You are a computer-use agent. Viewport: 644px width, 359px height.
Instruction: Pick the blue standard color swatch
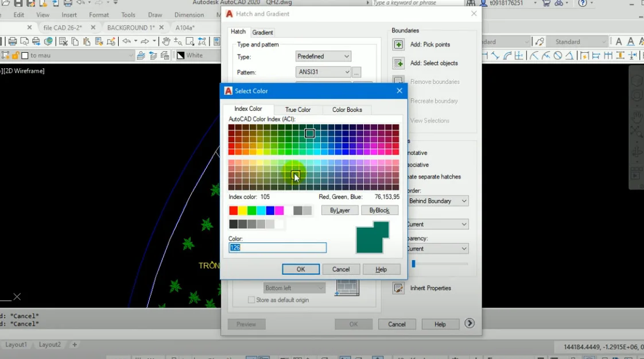coord(270,211)
